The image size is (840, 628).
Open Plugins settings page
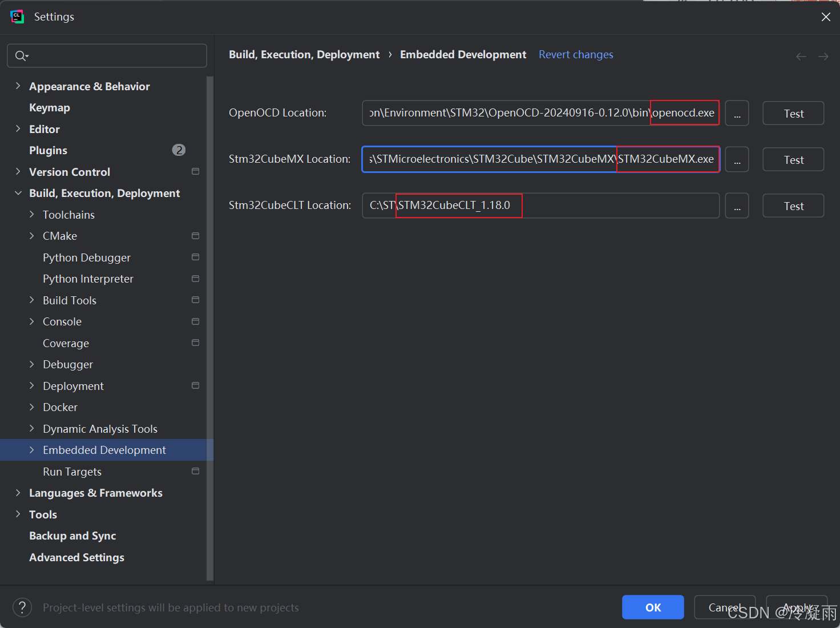[x=48, y=150]
